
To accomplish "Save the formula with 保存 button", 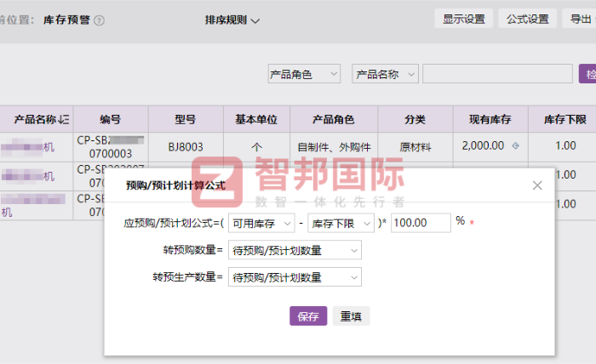I will coord(307,316).
